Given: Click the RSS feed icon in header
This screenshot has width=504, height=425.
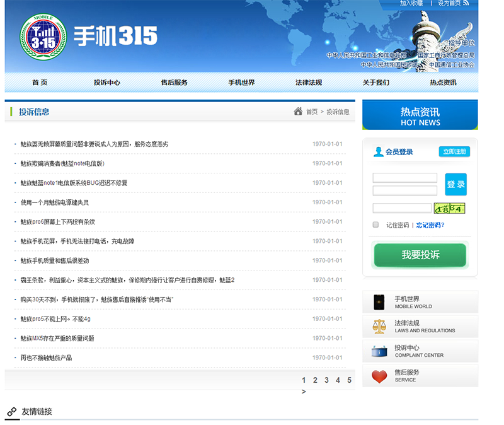Looking at the screenshot, I should [x=466, y=3].
